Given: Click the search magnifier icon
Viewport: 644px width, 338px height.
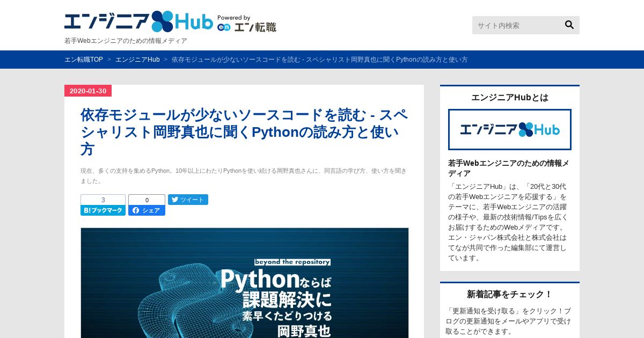Looking at the screenshot, I should coord(569,25).
